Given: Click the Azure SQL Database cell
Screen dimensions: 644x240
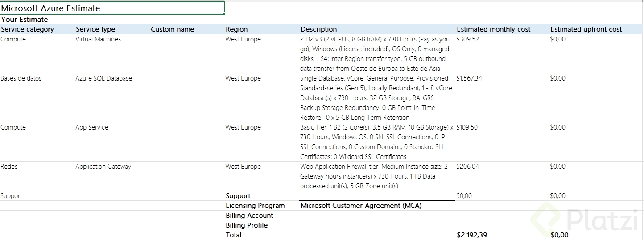Looking at the screenshot, I should [104, 78].
